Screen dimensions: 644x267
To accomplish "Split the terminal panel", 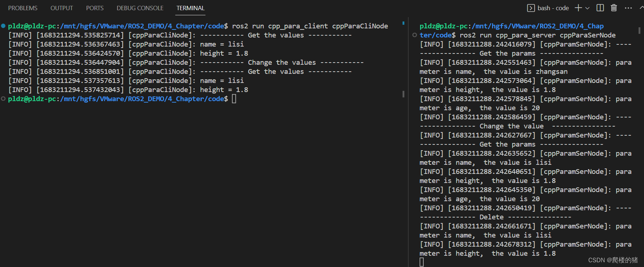I will tap(600, 8).
